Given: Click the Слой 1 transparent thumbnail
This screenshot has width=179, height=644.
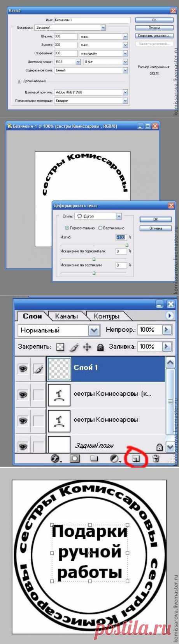Looking at the screenshot, I should click(x=59, y=369).
